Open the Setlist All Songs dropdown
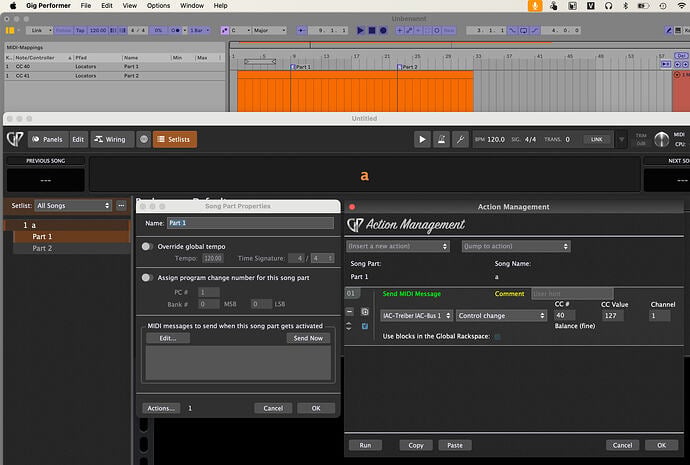This screenshot has width=690, height=465. pos(73,205)
